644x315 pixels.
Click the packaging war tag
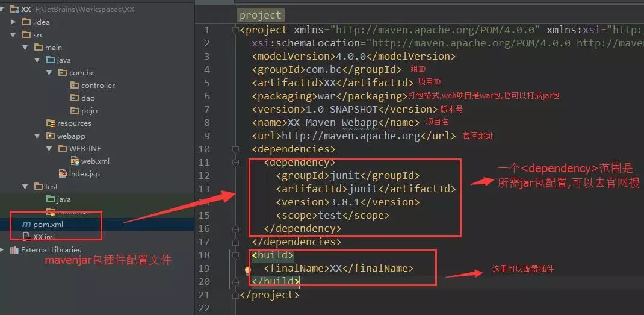[x=330, y=96]
